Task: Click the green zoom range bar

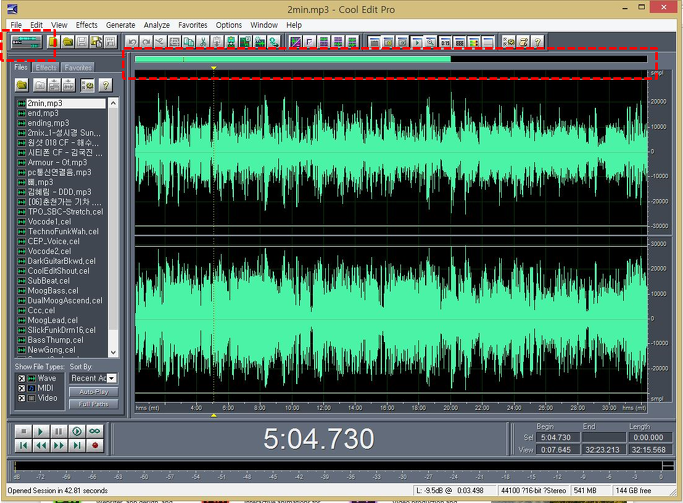Action: click(x=293, y=59)
